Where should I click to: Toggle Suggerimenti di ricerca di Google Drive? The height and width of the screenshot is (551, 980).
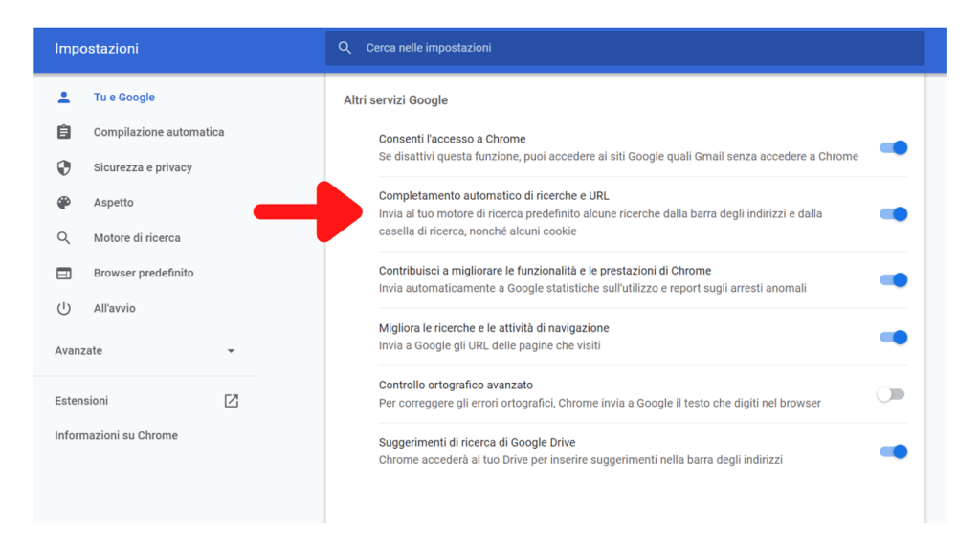(x=893, y=452)
